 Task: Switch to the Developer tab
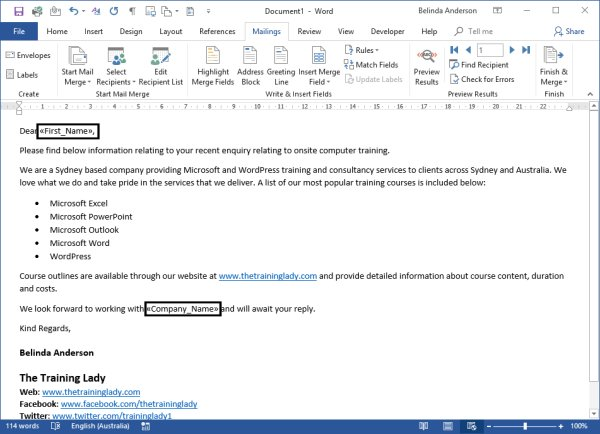387,31
